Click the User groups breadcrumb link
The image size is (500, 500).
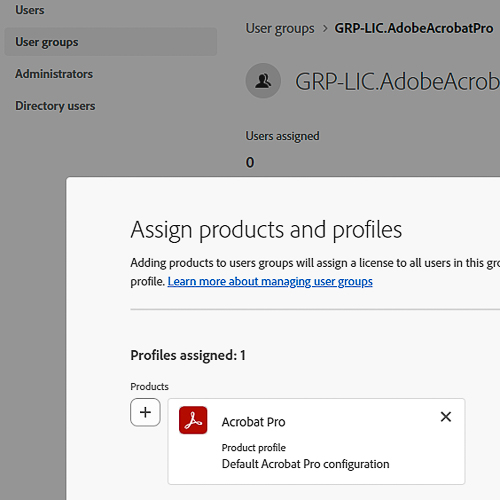[x=280, y=29]
